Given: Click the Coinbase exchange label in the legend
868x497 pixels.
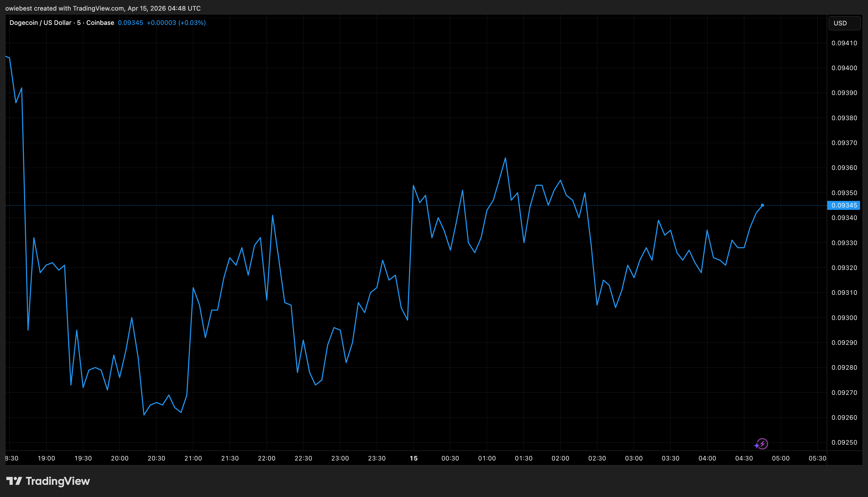Looking at the screenshot, I should tap(100, 22).
